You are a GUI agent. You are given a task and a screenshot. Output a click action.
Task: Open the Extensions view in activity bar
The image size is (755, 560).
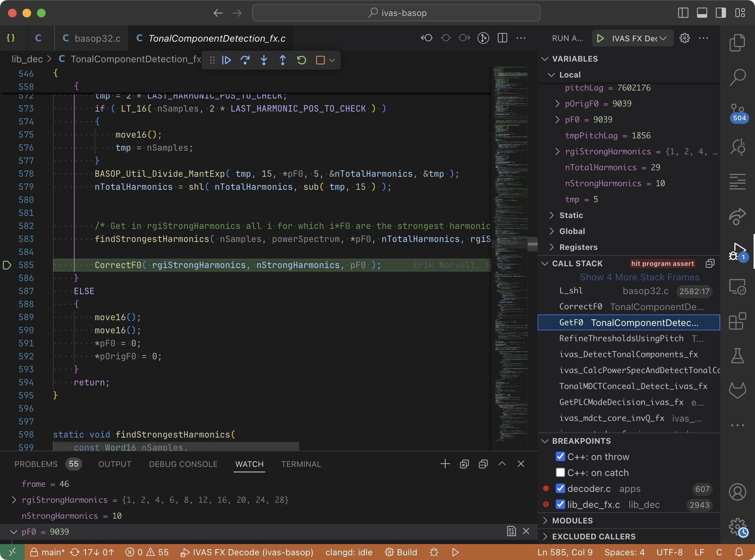pyautogui.click(x=737, y=321)
